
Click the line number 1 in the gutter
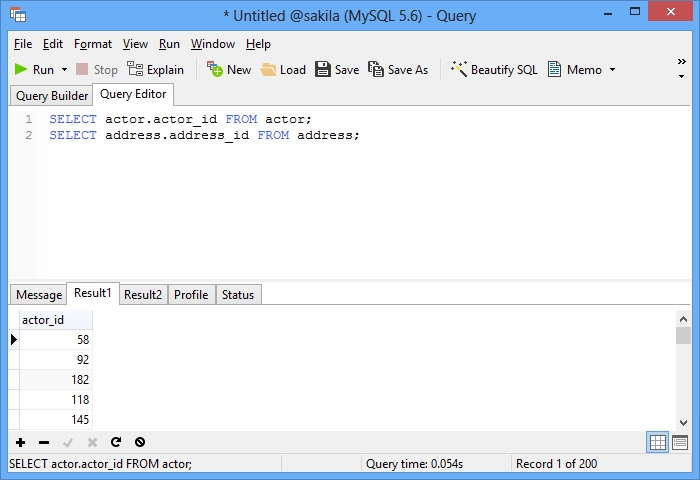(29, 119)
